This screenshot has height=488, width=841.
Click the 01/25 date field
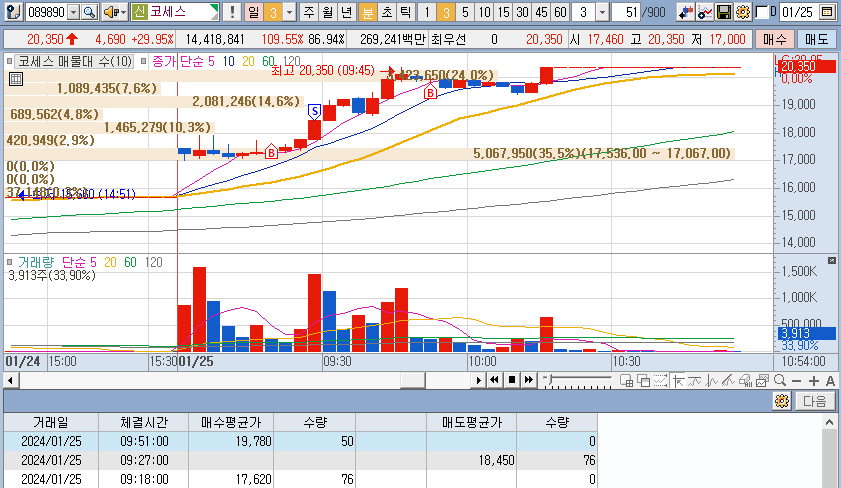(798, 12)
